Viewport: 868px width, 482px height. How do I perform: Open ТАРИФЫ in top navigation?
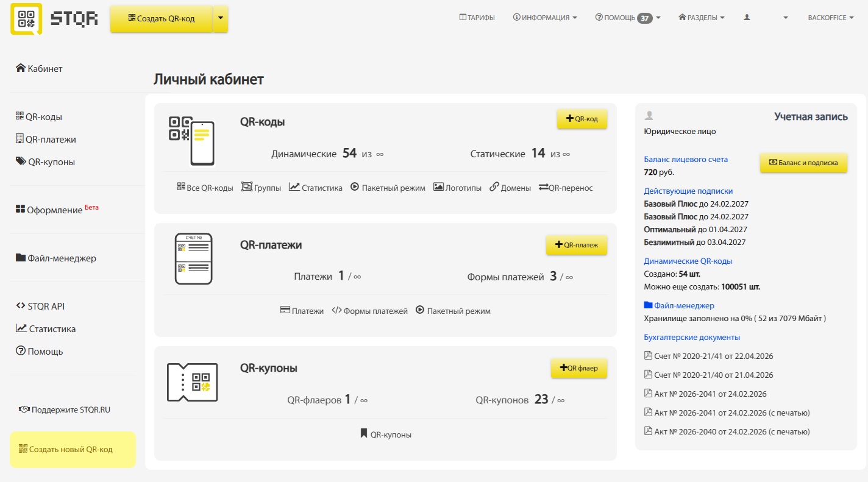477,18
